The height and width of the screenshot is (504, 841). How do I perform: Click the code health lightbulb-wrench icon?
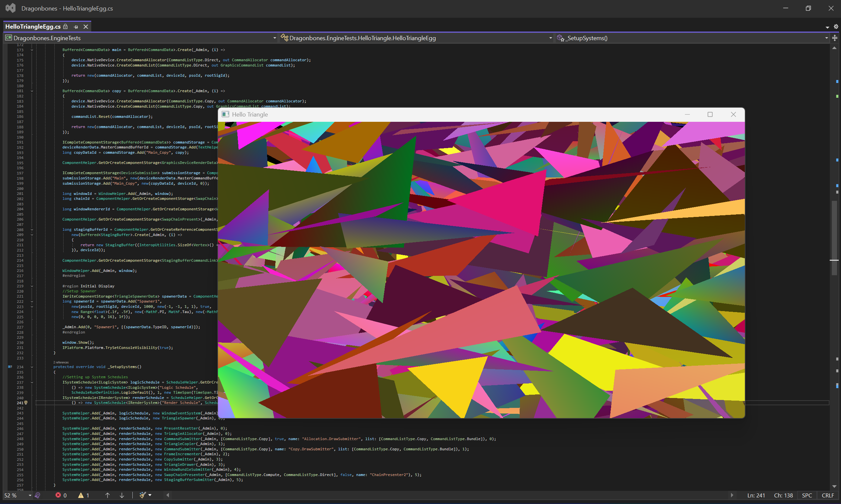pos(38,495)
